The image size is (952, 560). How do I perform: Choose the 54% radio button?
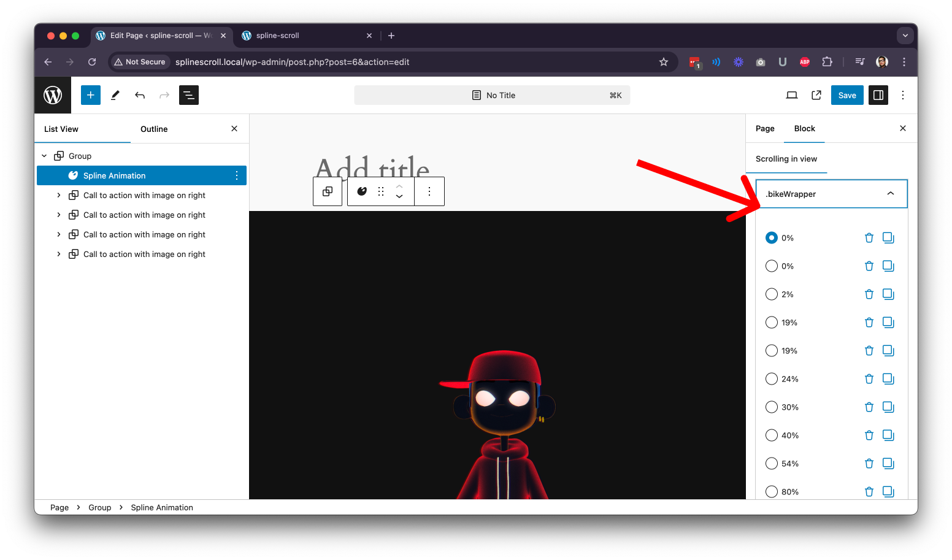point(772,464)
